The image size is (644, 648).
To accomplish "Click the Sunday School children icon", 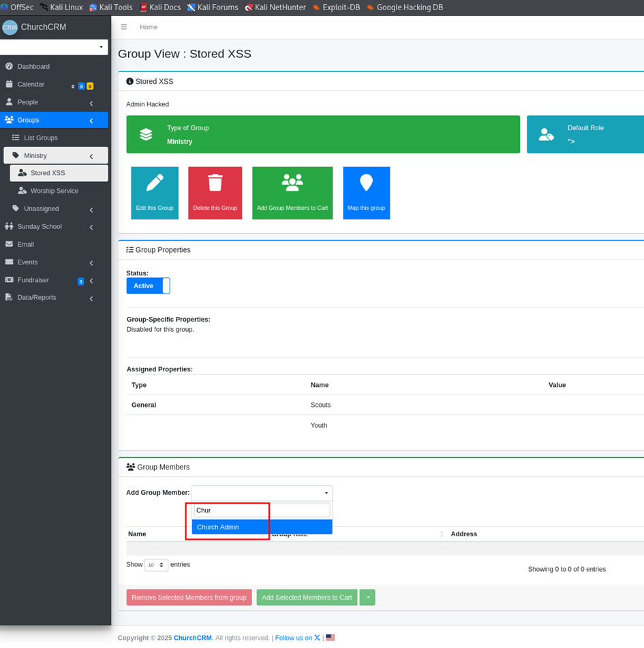I will click(x=9, y=226).
